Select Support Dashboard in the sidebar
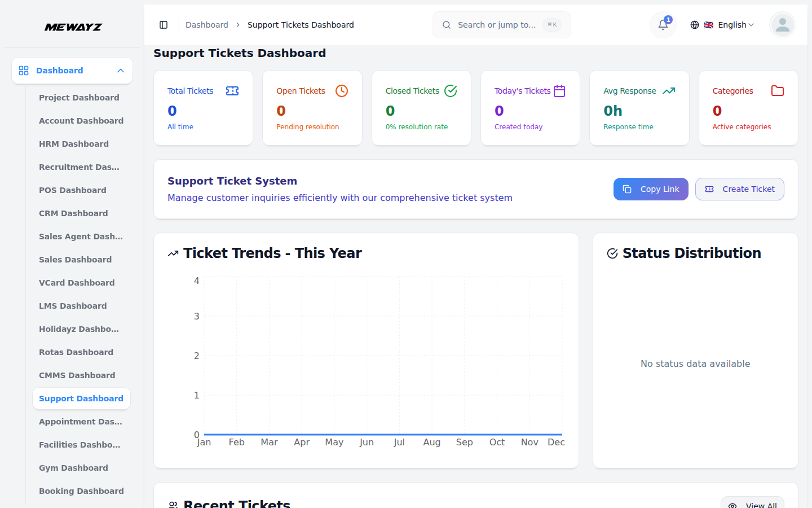 point(81,398)
